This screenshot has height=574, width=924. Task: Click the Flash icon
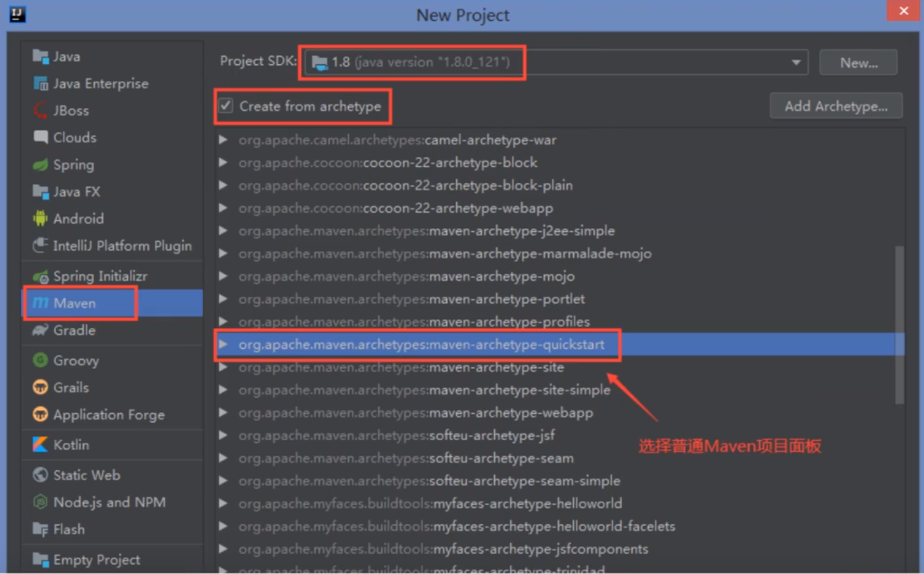(x=41, y=529)
